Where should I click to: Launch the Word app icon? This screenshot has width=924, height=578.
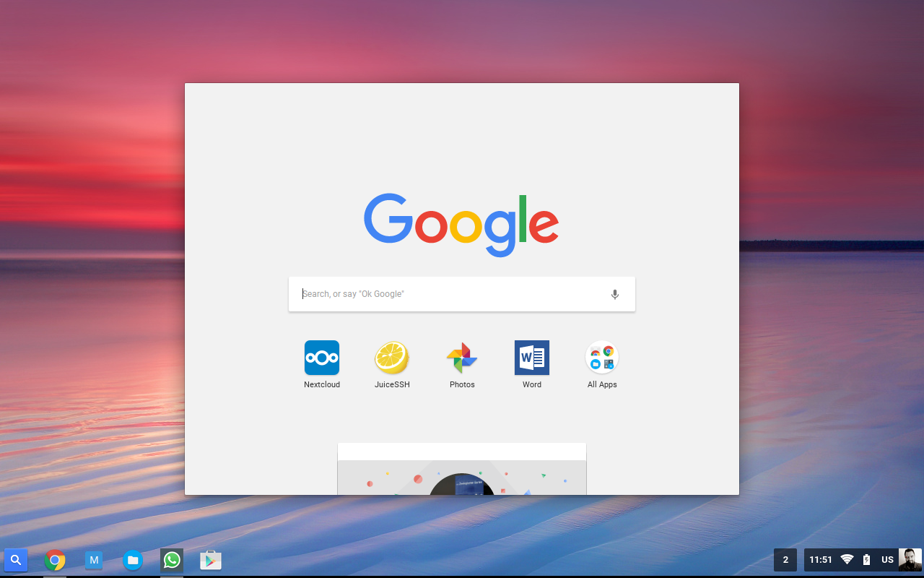pyautogui.click(x=532, y=358)
